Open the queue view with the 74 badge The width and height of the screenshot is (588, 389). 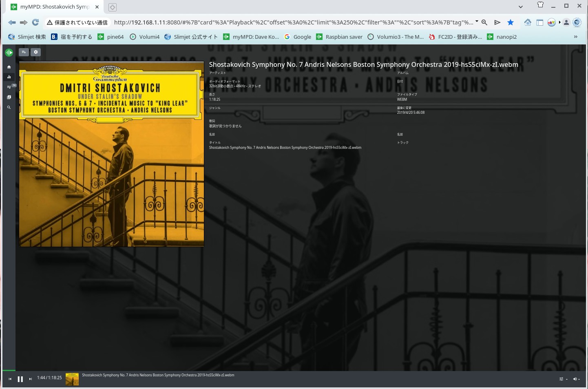click(x=10, y=86)
